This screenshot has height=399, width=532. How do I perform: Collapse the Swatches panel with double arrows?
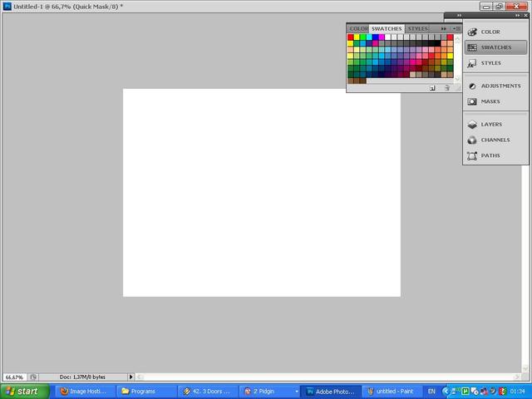point(445,28)
